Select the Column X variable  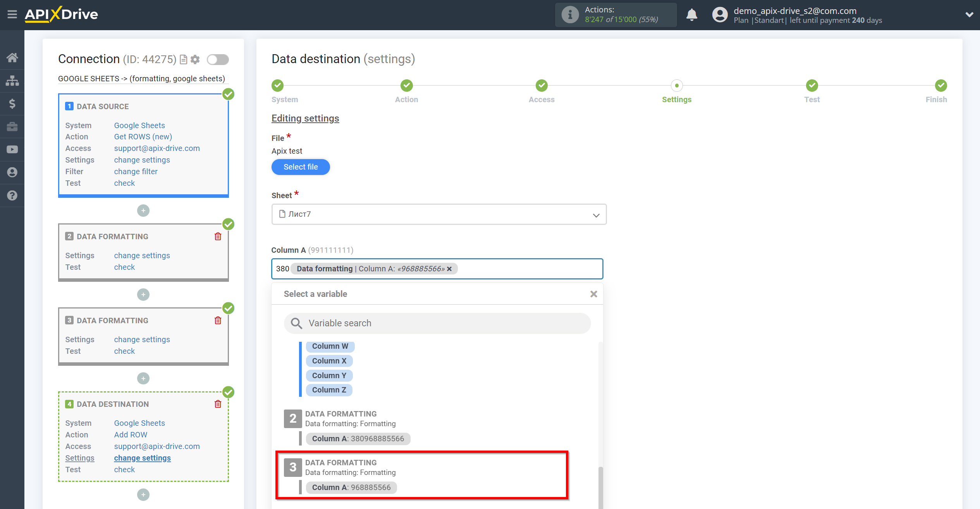(329, 361)
